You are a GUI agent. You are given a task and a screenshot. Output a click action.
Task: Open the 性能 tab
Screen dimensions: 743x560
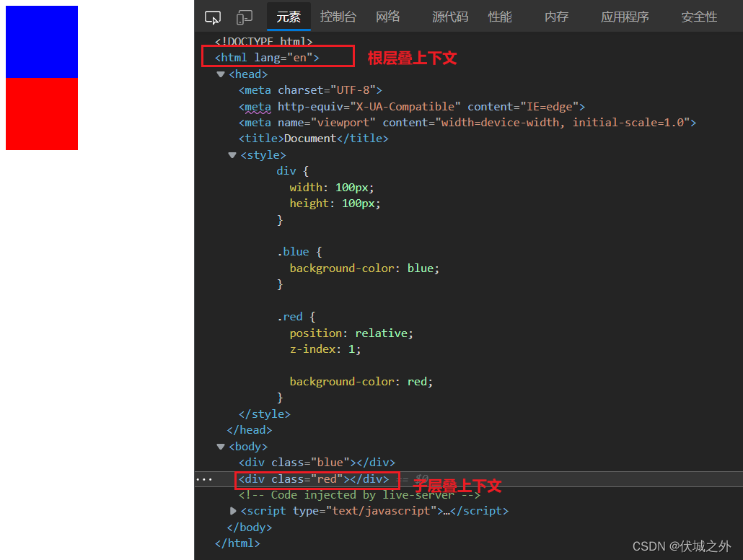tap(500, 17)
